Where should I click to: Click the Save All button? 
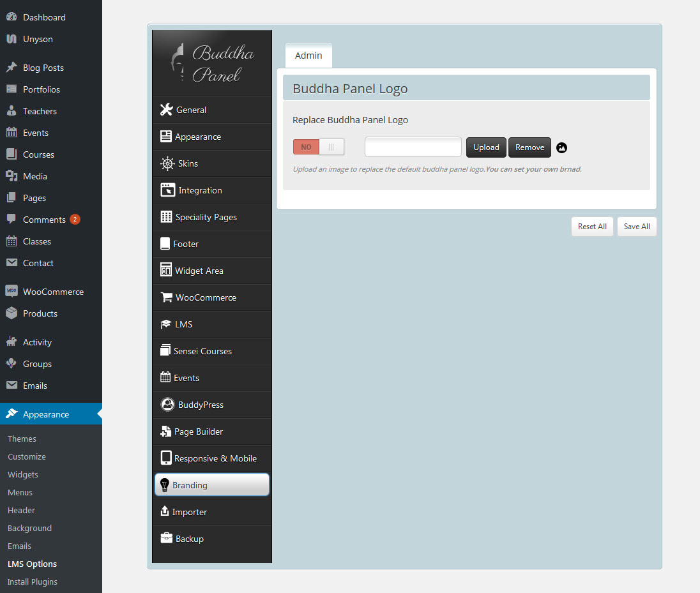[x=636, y=227]
